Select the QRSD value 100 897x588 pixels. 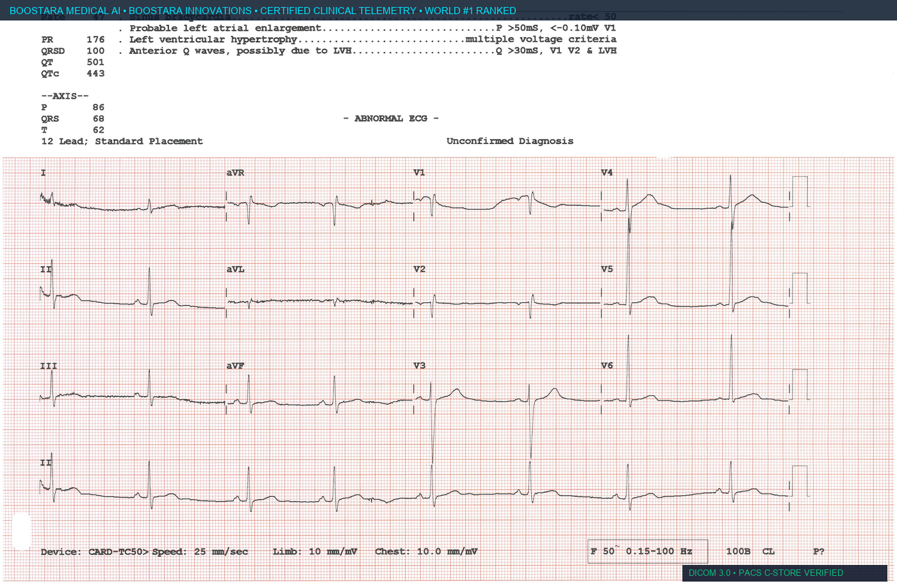95,51
